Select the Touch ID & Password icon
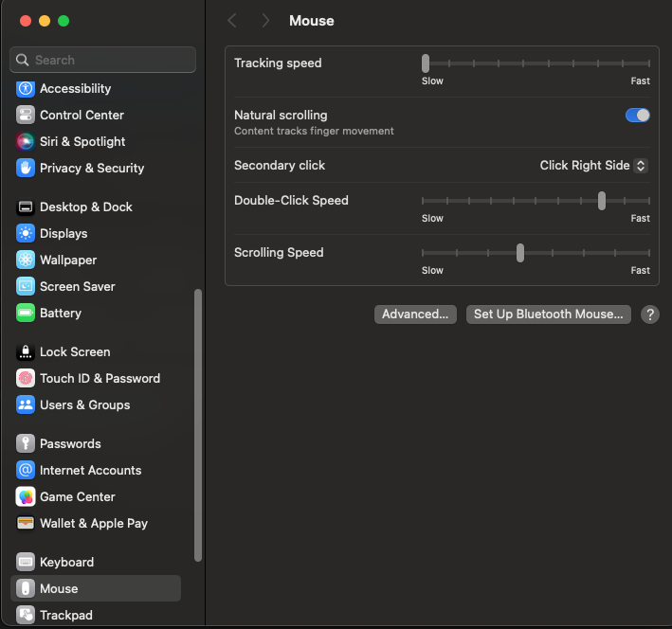672x629 pixels. pyautogui.click(x=26, y=379)
